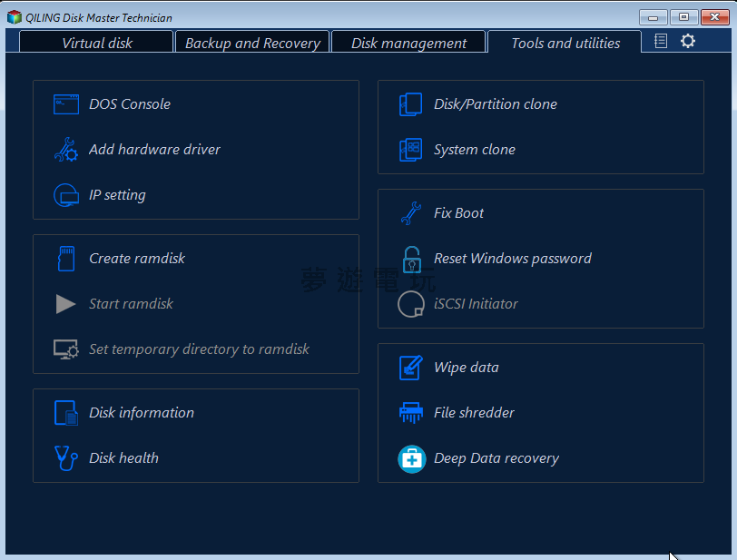Click the File shredder icon

click(x=411, y=413)
